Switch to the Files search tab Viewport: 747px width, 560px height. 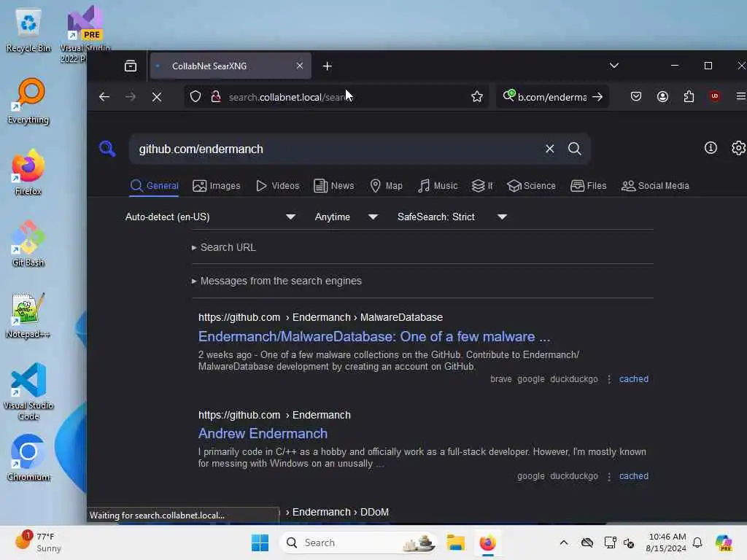589,186
